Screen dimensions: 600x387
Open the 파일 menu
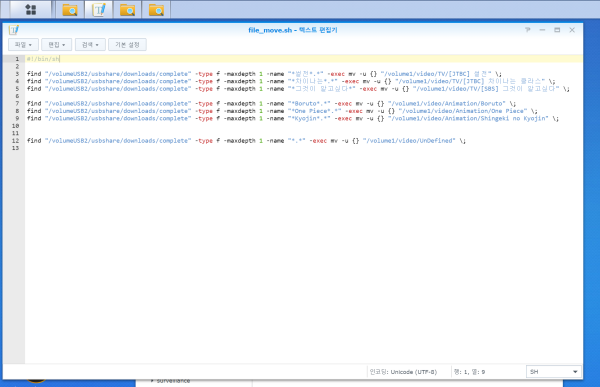coord(23,45)
